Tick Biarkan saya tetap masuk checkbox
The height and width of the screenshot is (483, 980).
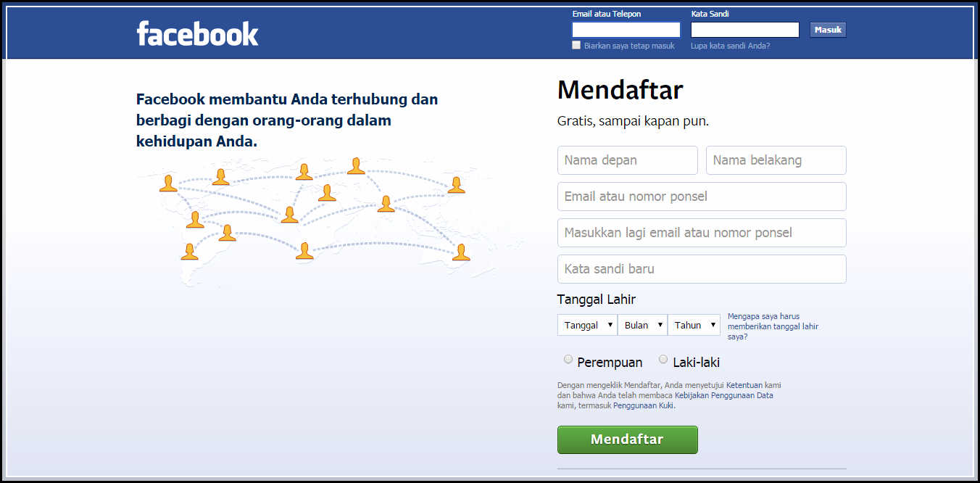tap(576, 45)
